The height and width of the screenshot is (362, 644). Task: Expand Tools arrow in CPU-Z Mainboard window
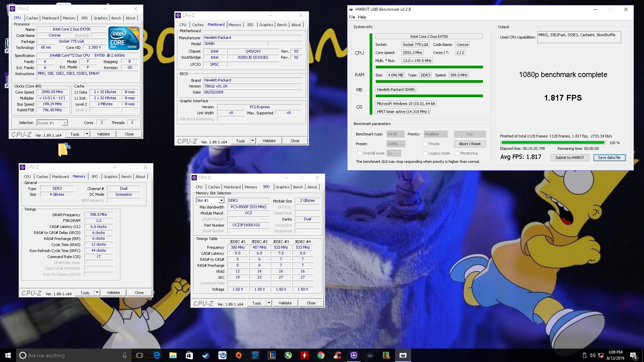[253, 141]
